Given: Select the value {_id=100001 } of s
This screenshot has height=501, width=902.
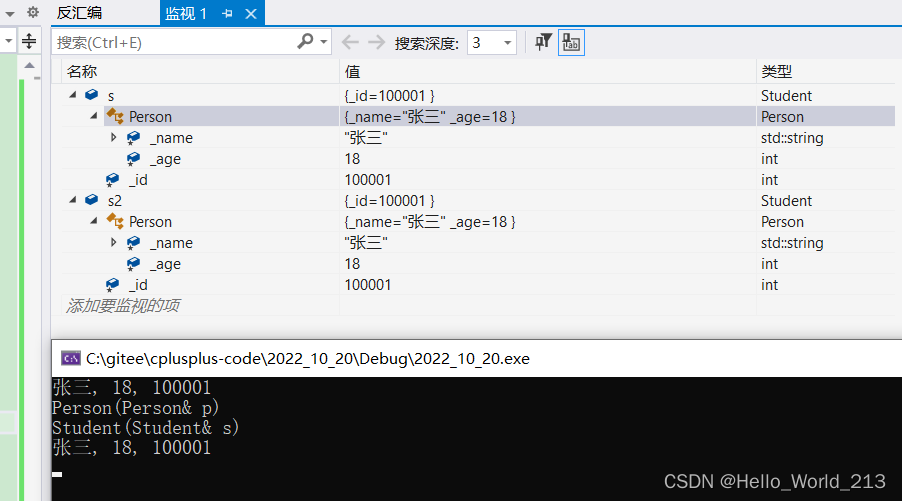Looking at the screenshot, I should (389, 95).
